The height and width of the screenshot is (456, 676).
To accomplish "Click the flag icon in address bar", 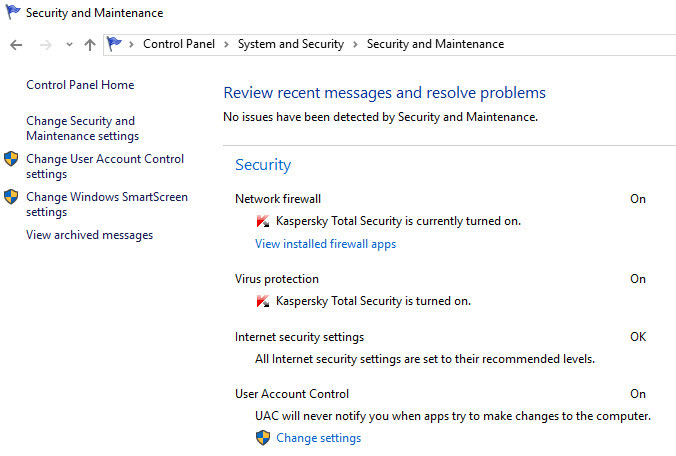I will [114, 44].
